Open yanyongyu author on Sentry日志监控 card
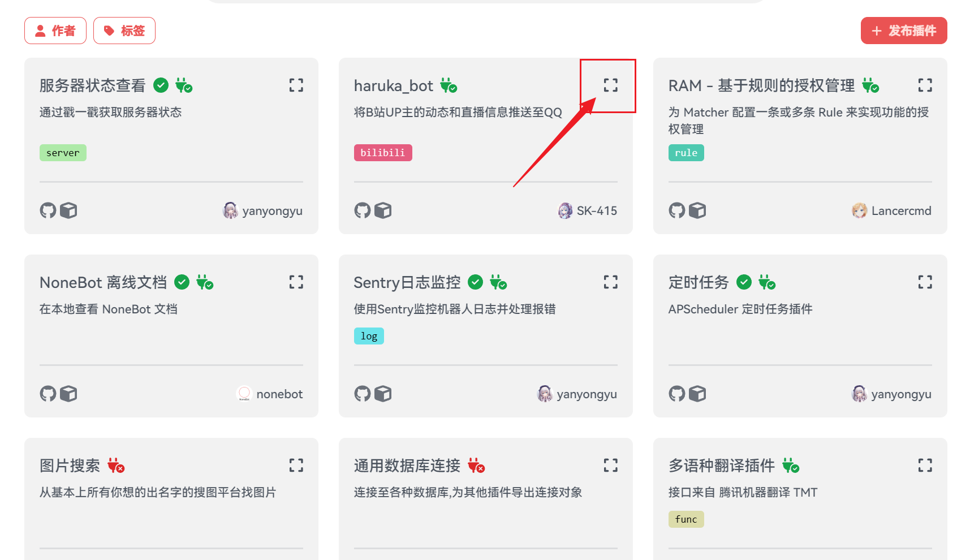 (x=577, y=394)
